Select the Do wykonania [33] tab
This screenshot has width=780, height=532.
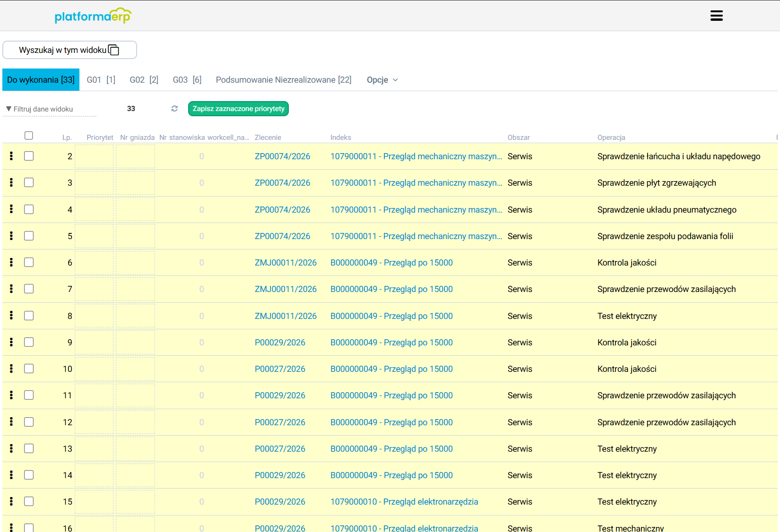(41, 80)
